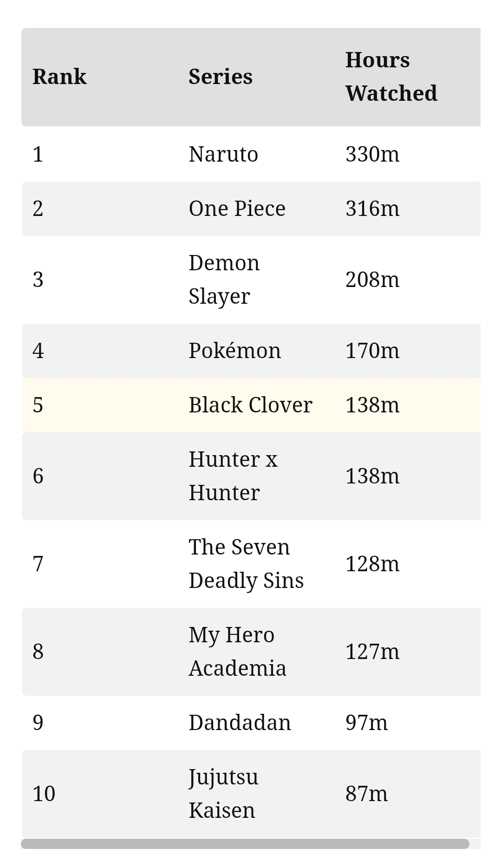Viewport: 501px width, 868px height.
Task: Click the 330m hours value
Action: (372, 154)
